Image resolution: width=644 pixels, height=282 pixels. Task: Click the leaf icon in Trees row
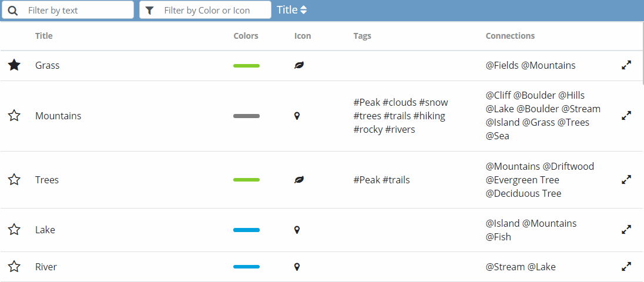pos(299,179)
